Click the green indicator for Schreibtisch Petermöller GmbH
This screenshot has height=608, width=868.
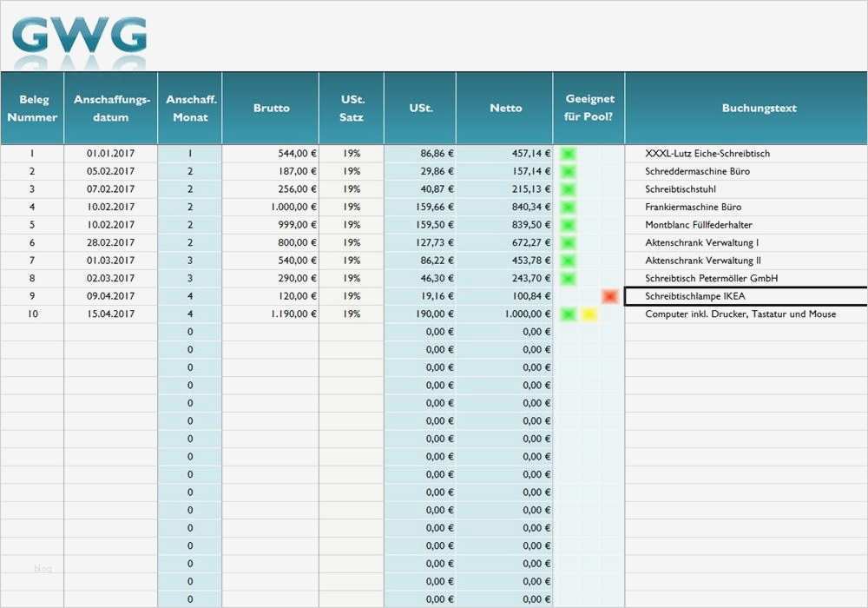tap(567, 278)
